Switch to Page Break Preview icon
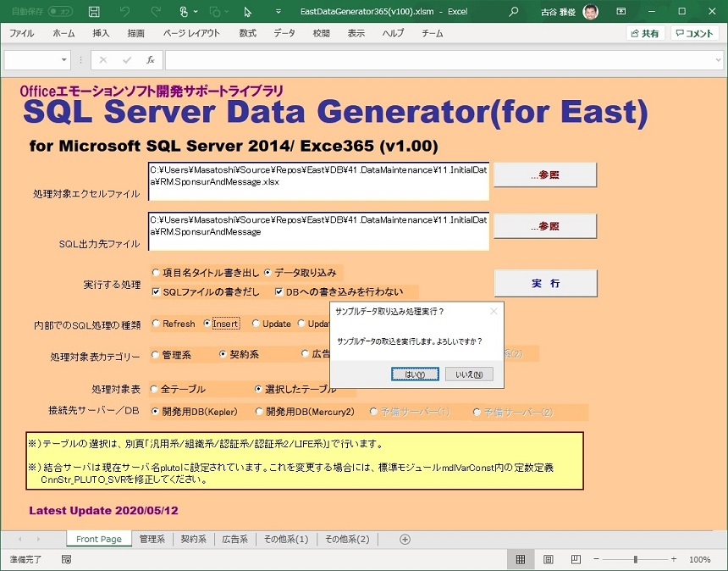This screenshot has height=571, width=728. [576, 559]
